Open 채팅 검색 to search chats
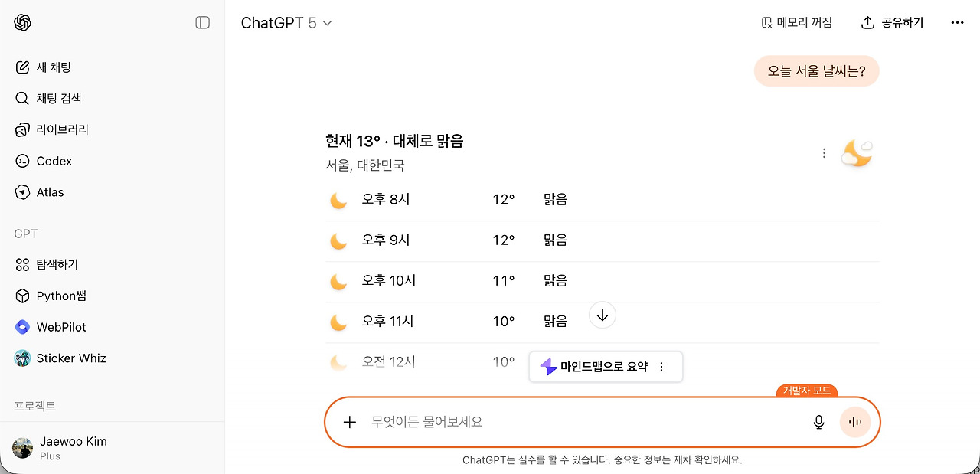The image size is (980, 474). (58, 99)
